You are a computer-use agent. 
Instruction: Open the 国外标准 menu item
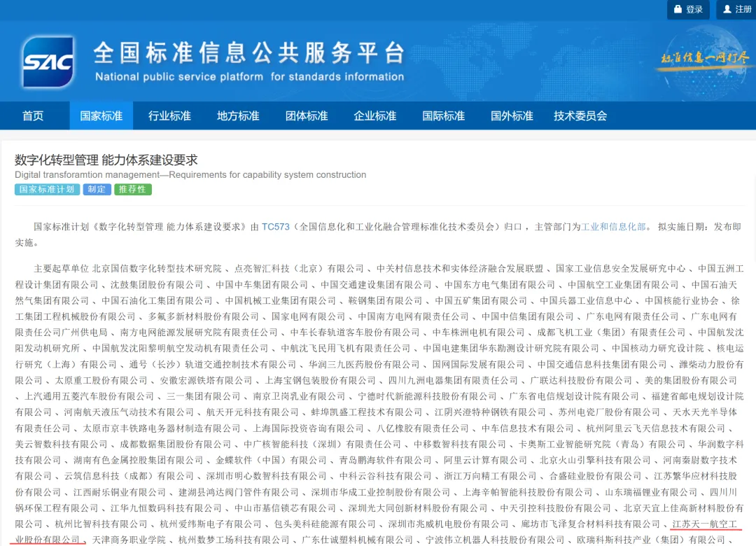(512, 115)
